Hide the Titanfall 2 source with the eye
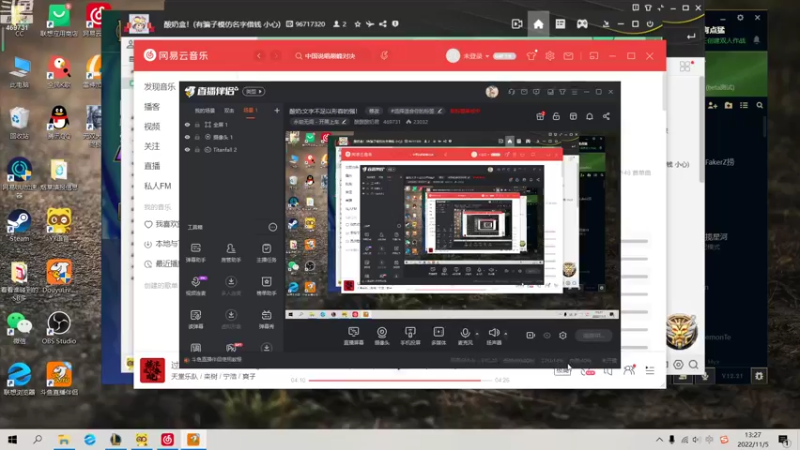Image resolution: width=800 pixels, height=450 pixels. click(x=187, y=150)
